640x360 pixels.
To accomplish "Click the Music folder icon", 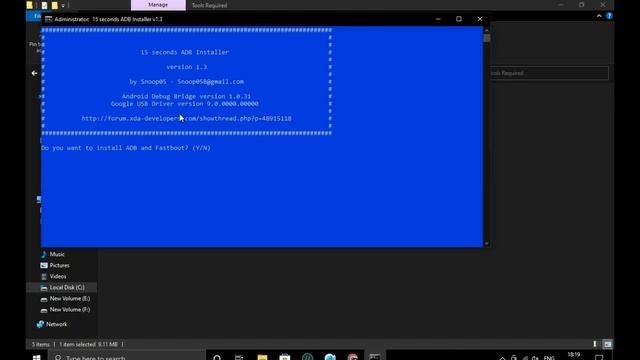I will point(44,254).
